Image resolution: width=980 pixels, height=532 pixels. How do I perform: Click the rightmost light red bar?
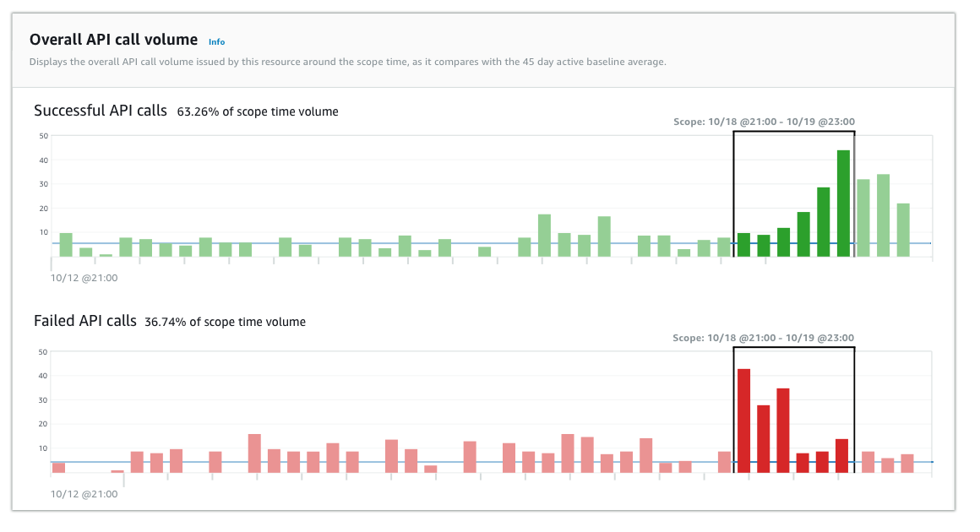(x=907, y=464)
